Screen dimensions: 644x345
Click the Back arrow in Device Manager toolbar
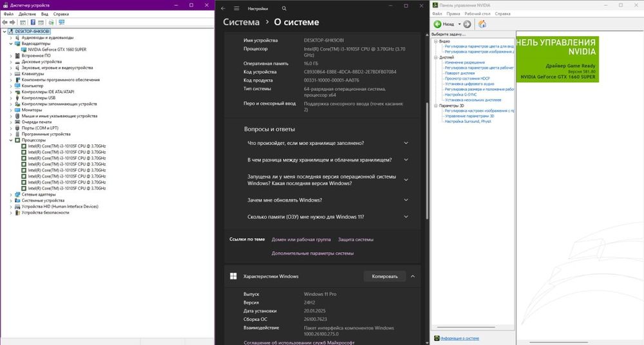coord(5,22)
